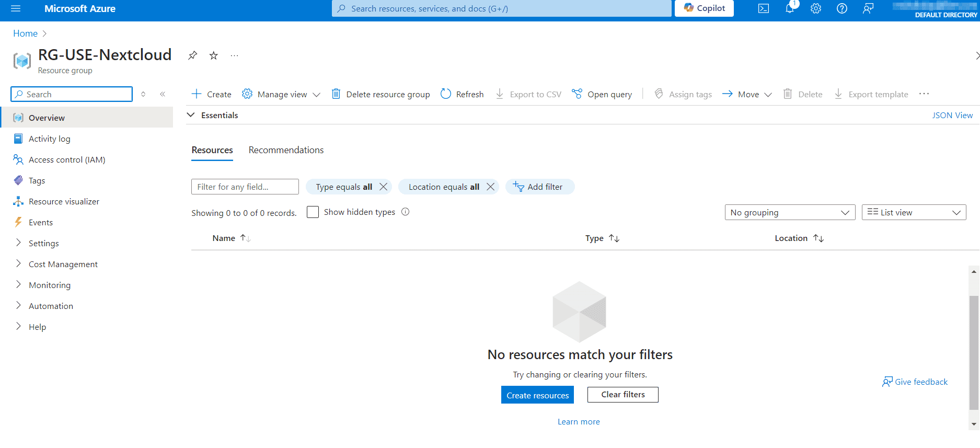Collapse the sidebar menu chevrons
The width and height of the screenshot is (980, 448).
point(163,94)
